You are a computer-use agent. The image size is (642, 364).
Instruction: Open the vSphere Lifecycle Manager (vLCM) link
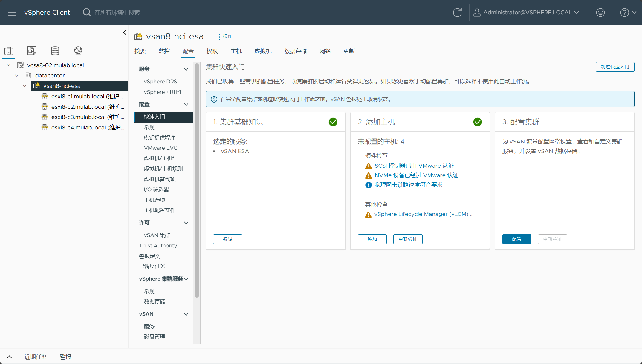424,214
